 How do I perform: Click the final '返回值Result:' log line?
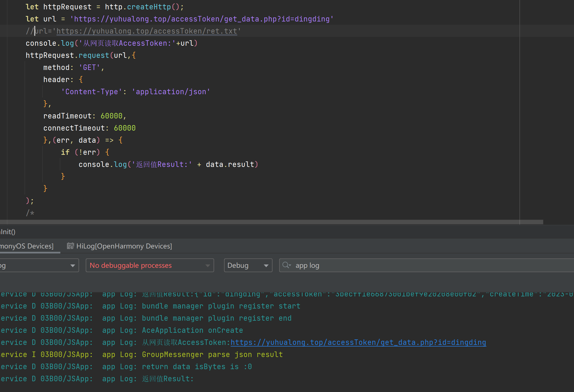point(168,379)
